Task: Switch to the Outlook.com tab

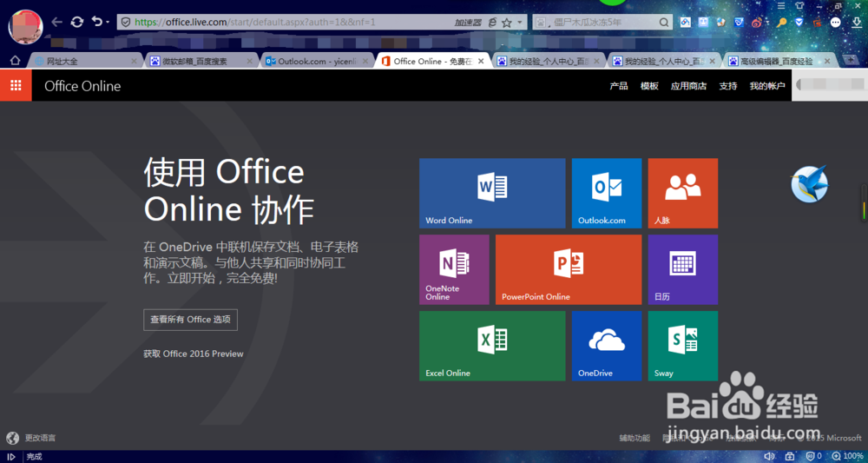Action: (315, 61)
